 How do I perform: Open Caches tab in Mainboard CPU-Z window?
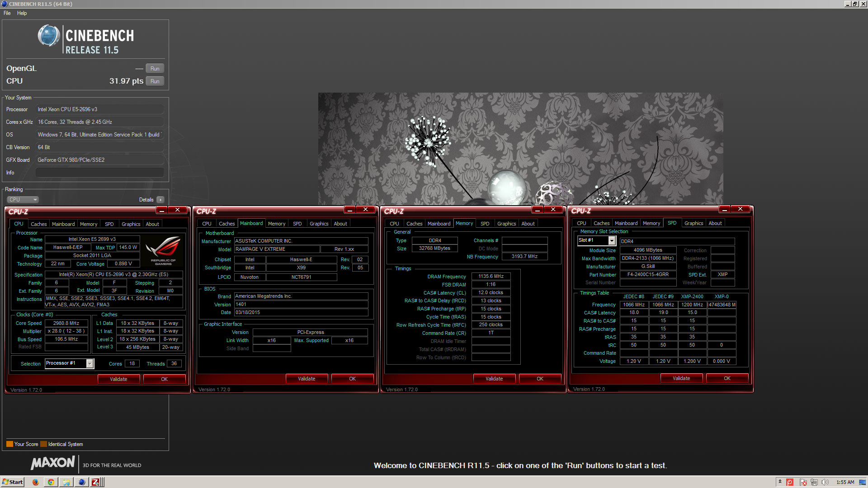(226, 224)
